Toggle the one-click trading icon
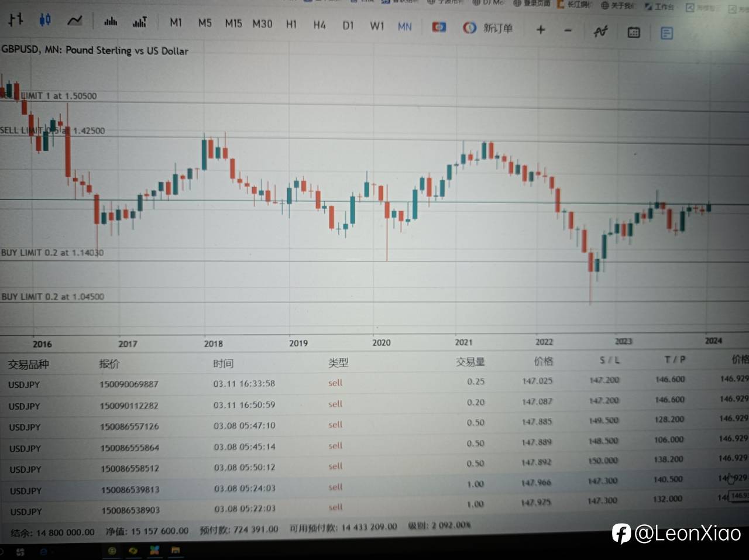The height and width of the screenshot is (560, 749). [x=439, y=28]
